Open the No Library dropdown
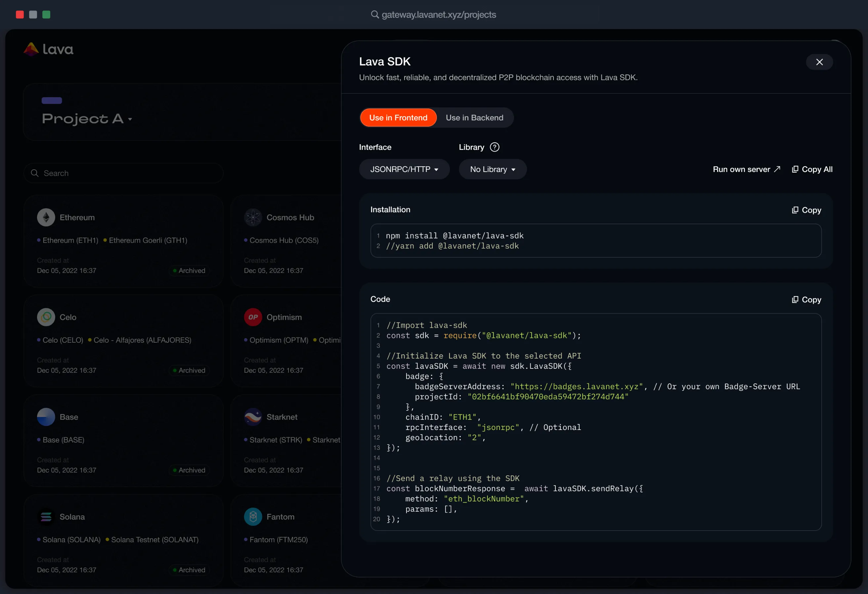Viewport: 868px width, 594px height. click(x=492, y=169)
